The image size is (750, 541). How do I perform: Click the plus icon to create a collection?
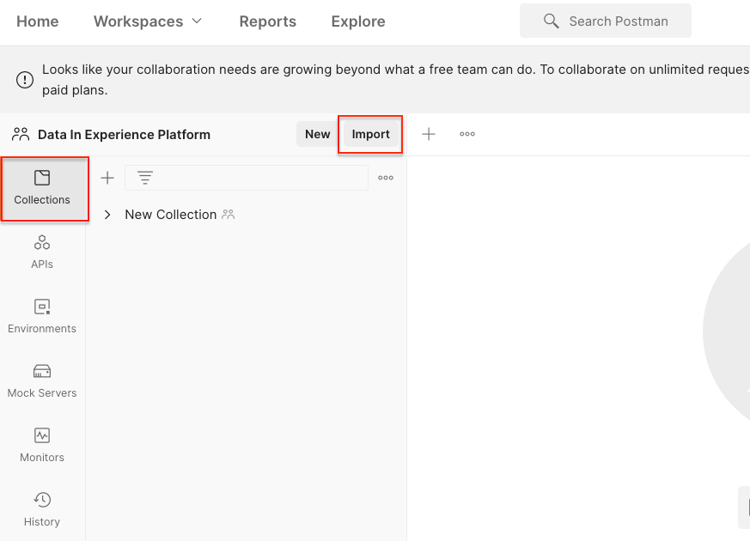coord(108,178)
